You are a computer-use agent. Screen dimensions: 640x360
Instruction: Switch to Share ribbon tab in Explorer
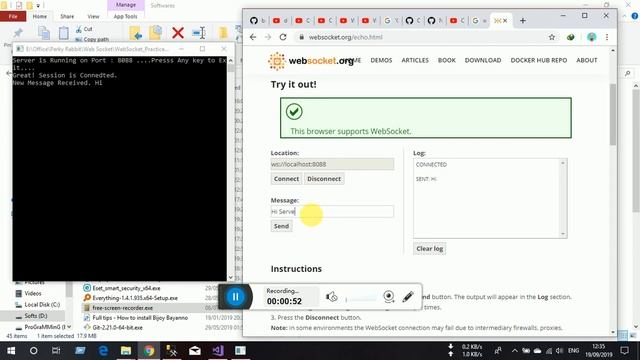(x=67, y=16)
